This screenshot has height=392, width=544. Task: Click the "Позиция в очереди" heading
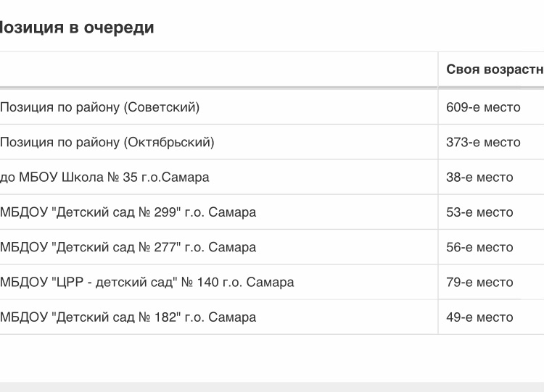pos(76,28)
